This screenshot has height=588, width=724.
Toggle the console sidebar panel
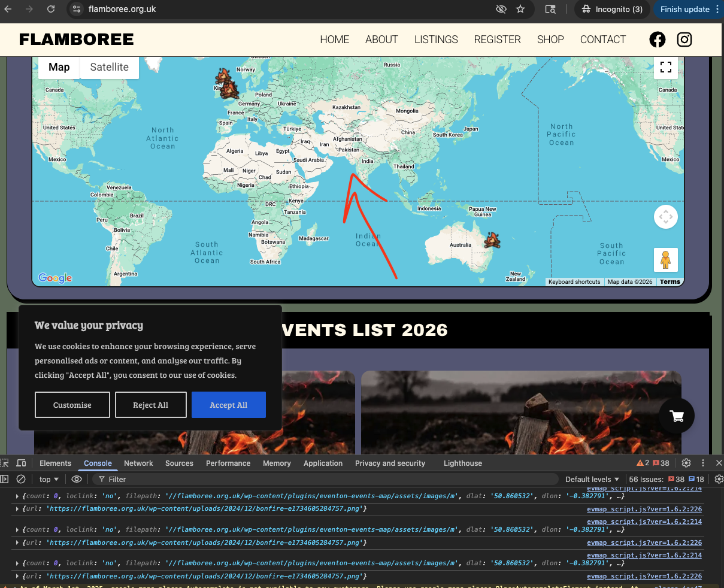5,479
